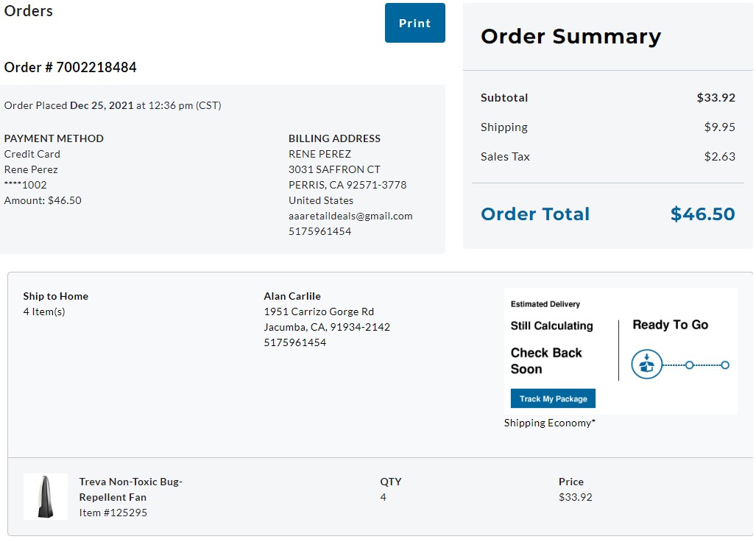756x542 pixels.
Task: Click the Ship to Home label
Action: (x=55, y=296)
